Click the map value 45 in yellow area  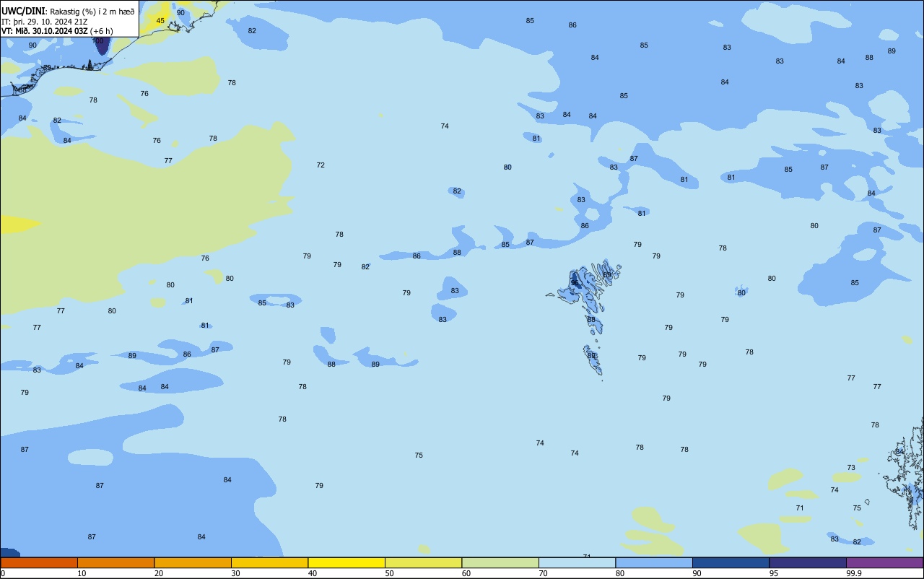[x=160, y=21]
